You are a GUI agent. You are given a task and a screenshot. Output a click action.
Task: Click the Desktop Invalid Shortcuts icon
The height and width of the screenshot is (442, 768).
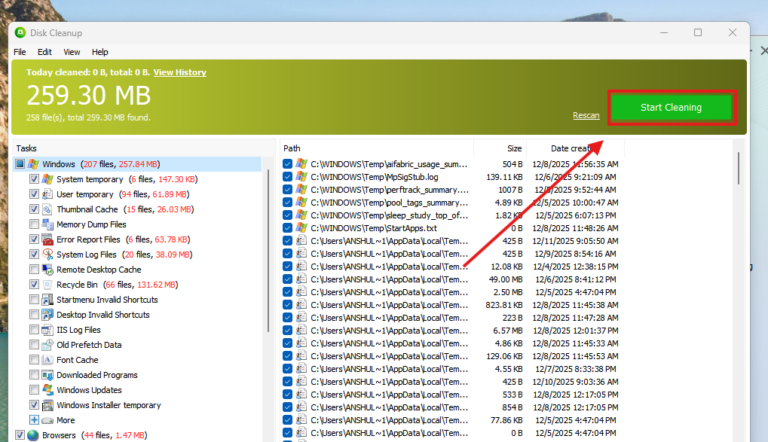48,315
